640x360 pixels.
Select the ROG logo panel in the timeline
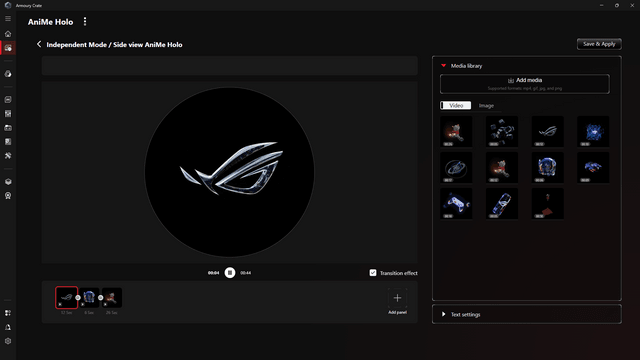[67, 298]
